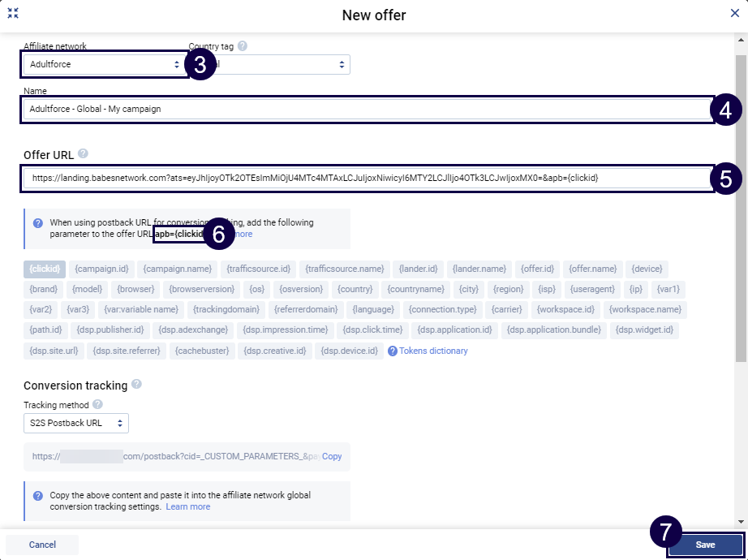Open the S2S Postback URL method dropdown
Screen dimensions: 748x560
(x=75, y=423)
